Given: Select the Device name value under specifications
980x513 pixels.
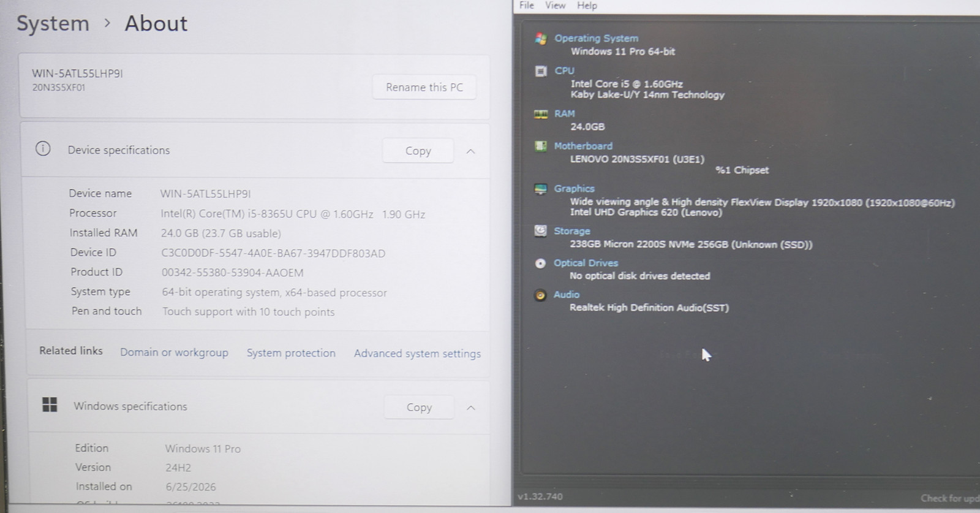Looking at the screenshot, I should point(205,194).
